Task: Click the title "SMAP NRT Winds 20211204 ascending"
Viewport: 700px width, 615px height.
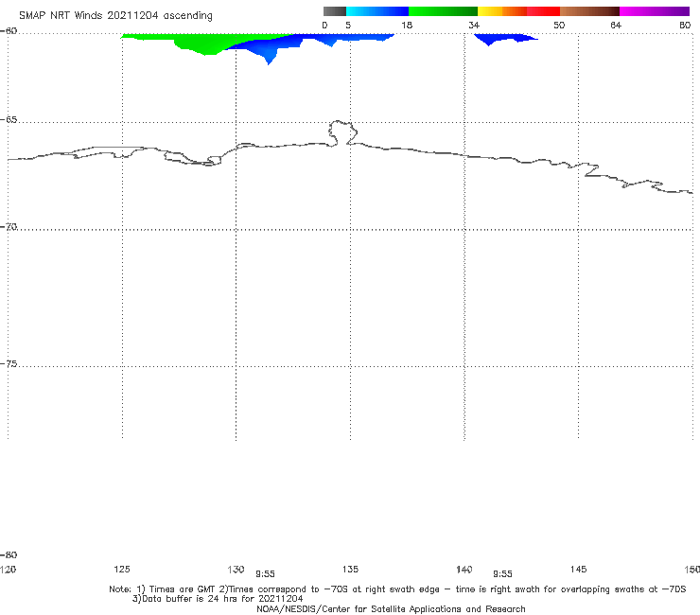Action: tap(115, 15)
